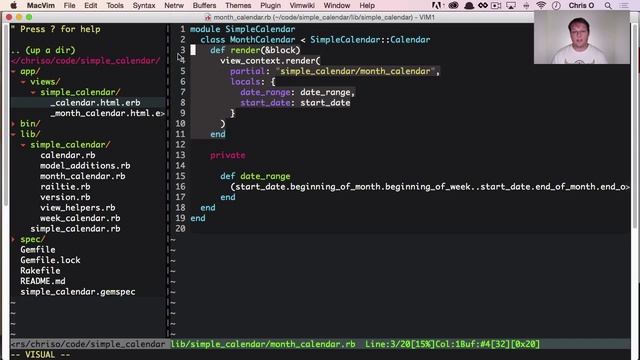
Task: Open _calendar.html.erb in the tree
Action: click(x=95, y=103)
